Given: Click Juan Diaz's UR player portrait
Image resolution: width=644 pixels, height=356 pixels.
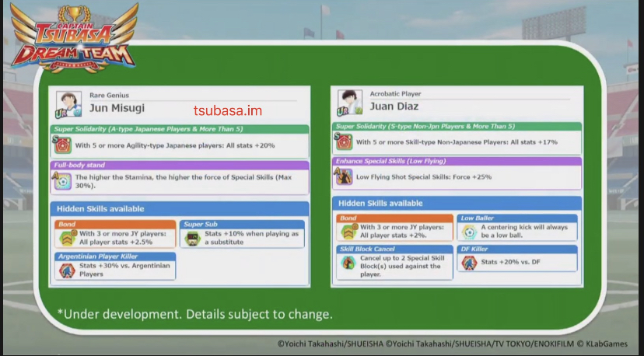Looking at the screenshot, I should click(349, 103).
